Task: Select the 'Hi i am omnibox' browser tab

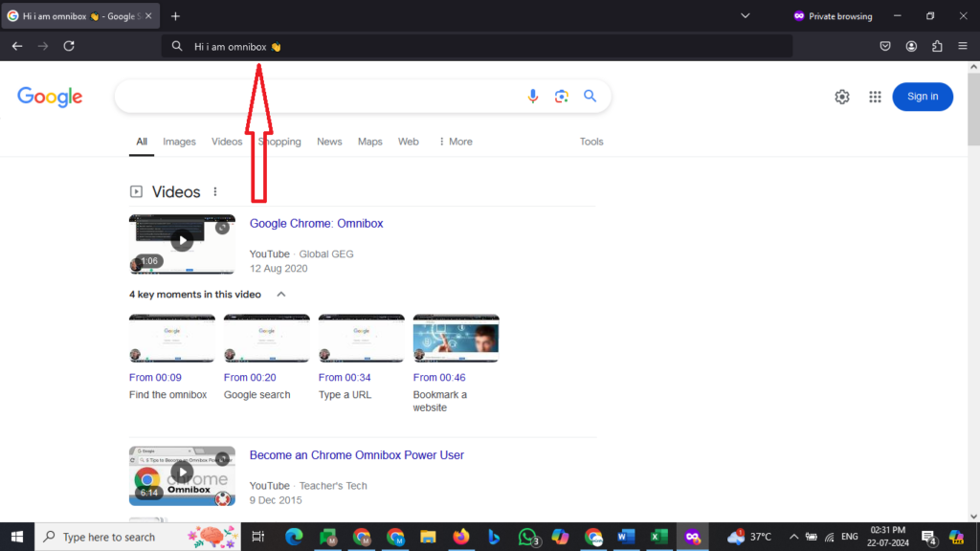Action: [x=80, y=16]
